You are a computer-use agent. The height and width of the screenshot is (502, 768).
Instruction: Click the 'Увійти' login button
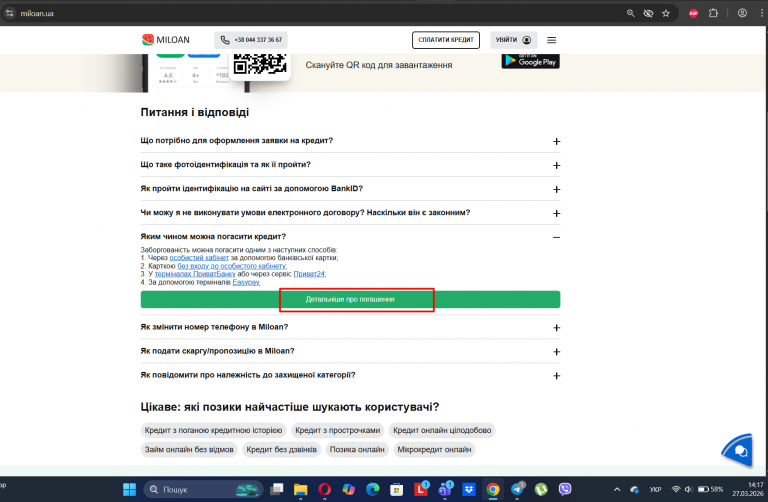514,40
